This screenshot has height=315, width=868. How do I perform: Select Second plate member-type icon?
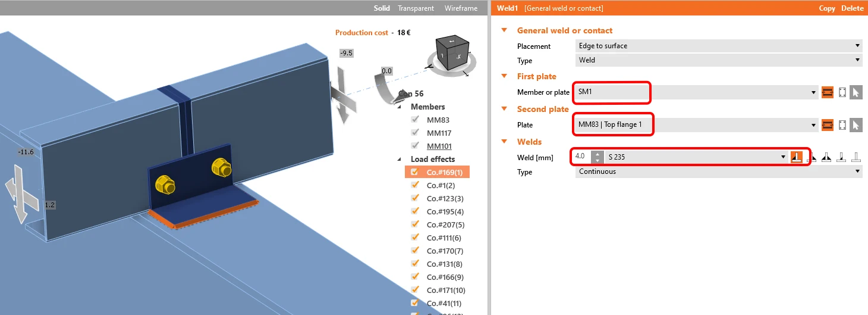827,125
